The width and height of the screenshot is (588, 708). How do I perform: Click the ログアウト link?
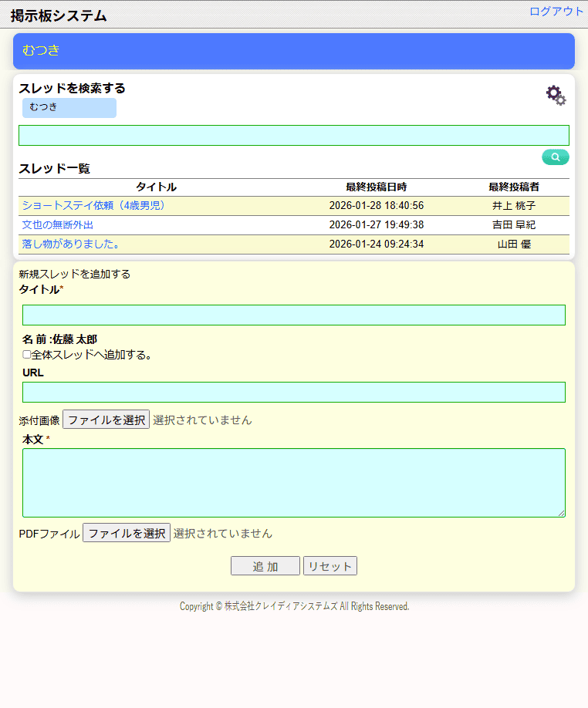(x=556, y=12)
